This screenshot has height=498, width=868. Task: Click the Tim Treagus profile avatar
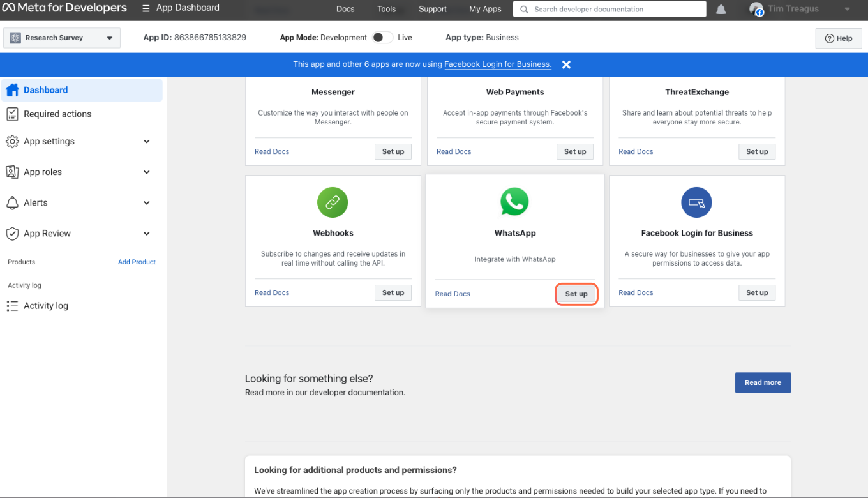click(756, 10)
